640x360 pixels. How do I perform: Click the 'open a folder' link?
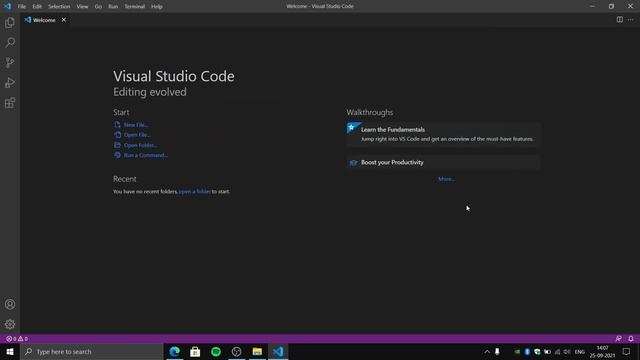click(x=195, y=191)
